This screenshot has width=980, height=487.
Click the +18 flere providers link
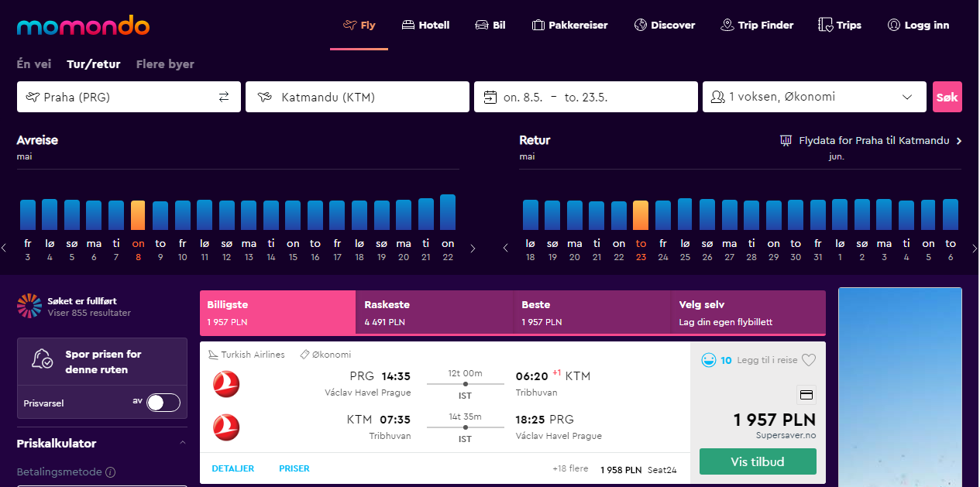pyautogui.click(x=570, y=468)
